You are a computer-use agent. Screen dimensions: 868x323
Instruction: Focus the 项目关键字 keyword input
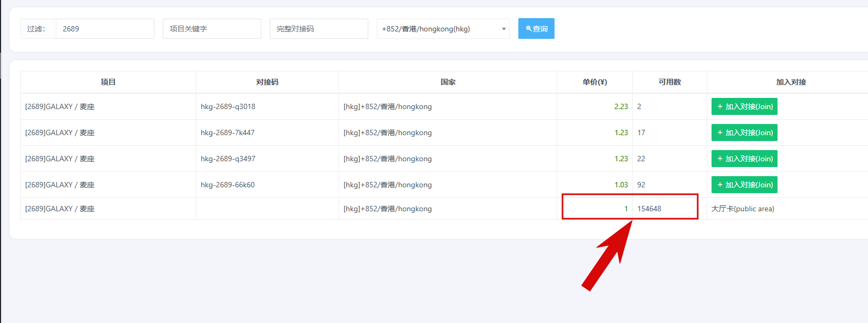click(x=212, y=29)
